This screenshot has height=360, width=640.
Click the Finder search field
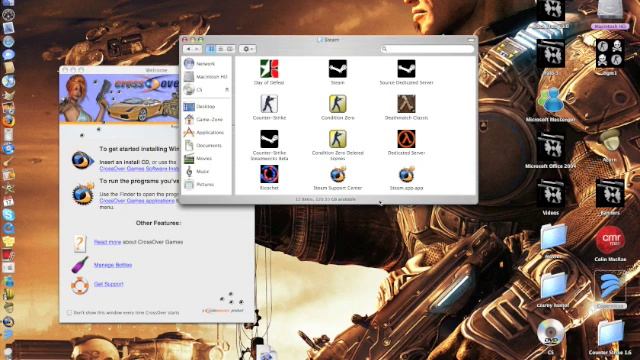(427, 49)
